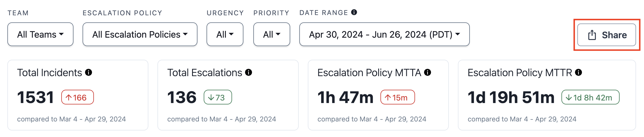Click the 1h 47m MTTA value
This screenshot has width=644, height=137.
[345, 97]
